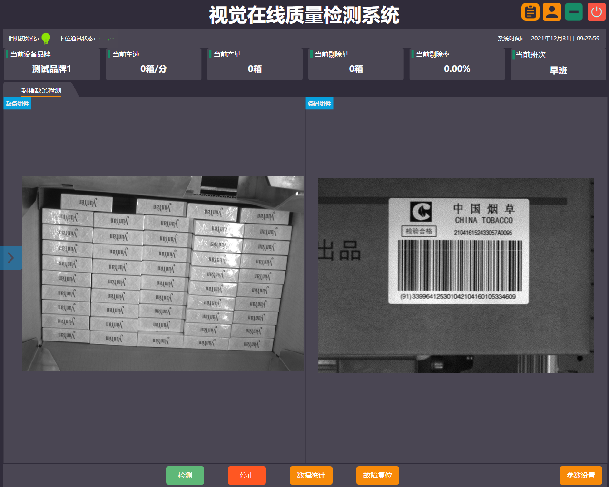Click the 测试品牌1 brand name card
The image size is (609, 487).
(x=52, y=64)
